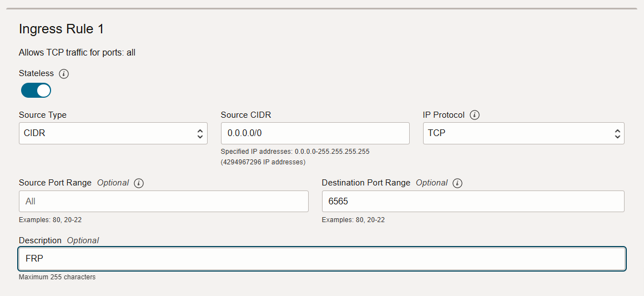The image size is (644, 296).
Task: Click the Ingress Rule 1 heading
Action: pyautogui.click(x=61, y=29)
